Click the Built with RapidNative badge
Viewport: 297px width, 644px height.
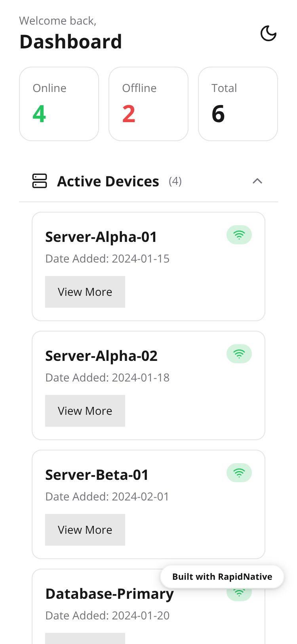click(222, 577)
